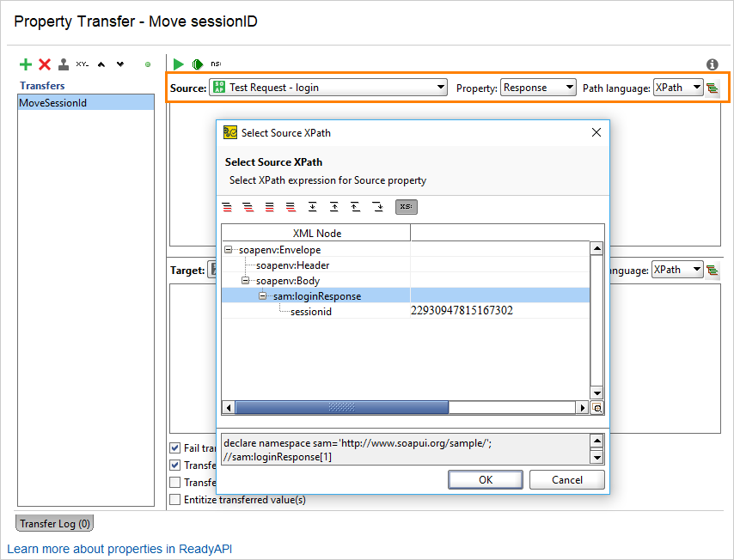Open the Source test step dropdown
734x560 pixels.
pos(439,87)
